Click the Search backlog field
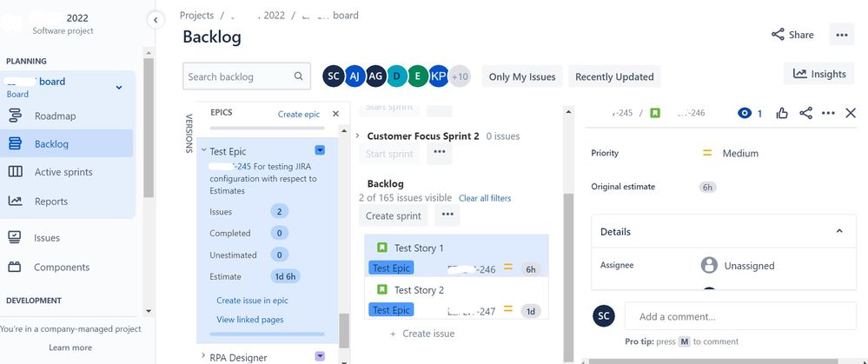The image size is (868, 364). [x=247, y=76]
